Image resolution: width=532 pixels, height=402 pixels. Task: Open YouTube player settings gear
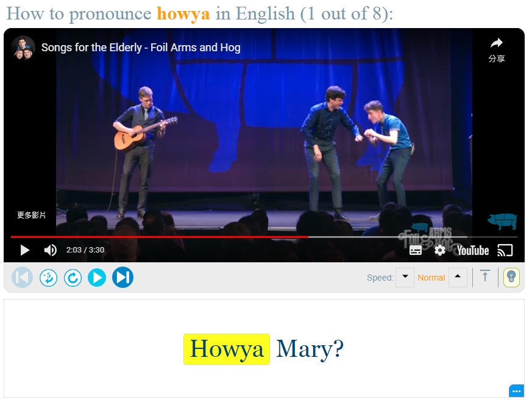(x=440, y=251)
